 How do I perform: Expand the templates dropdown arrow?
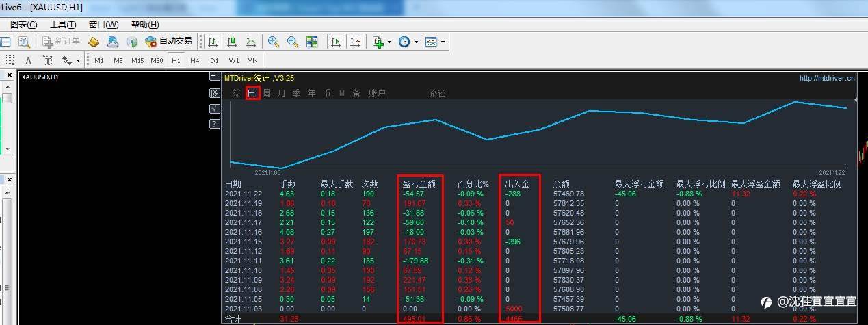(x=443, y=42)
